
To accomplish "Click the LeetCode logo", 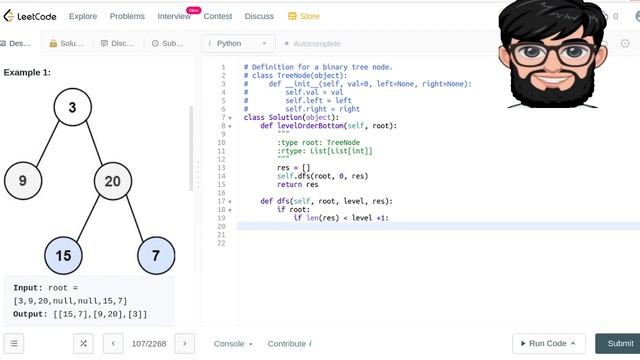I will [x=30, y=16].
